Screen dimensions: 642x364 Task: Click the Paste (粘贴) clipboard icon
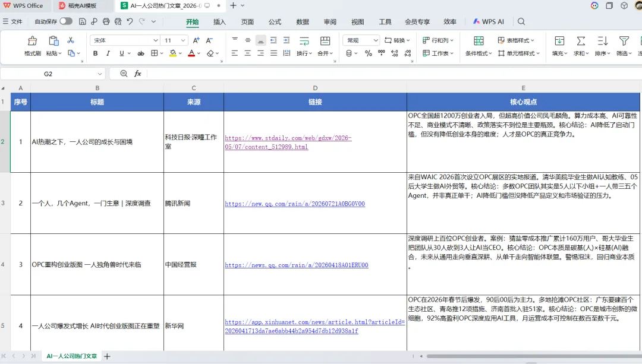pos(53,40)
